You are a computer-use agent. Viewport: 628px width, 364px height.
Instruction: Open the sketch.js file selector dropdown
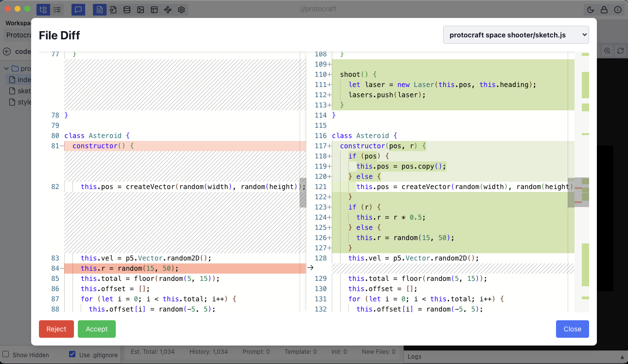[x=516, y=35]
